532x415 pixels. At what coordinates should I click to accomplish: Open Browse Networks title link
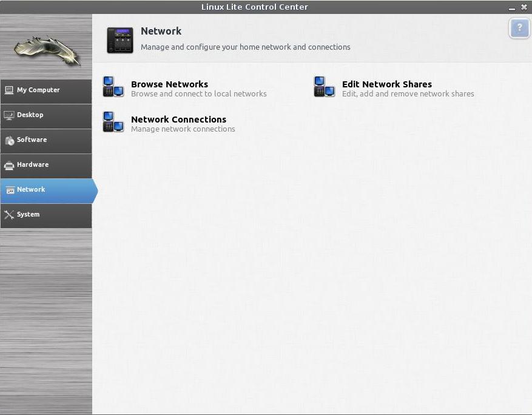pos(169,84)
